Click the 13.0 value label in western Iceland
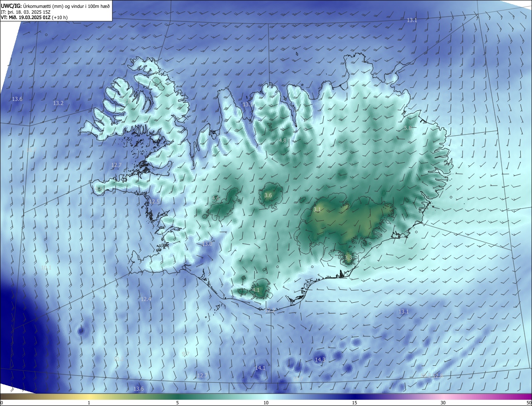The width and height of the screenshot is (532, 406). (x=207, y=244)
